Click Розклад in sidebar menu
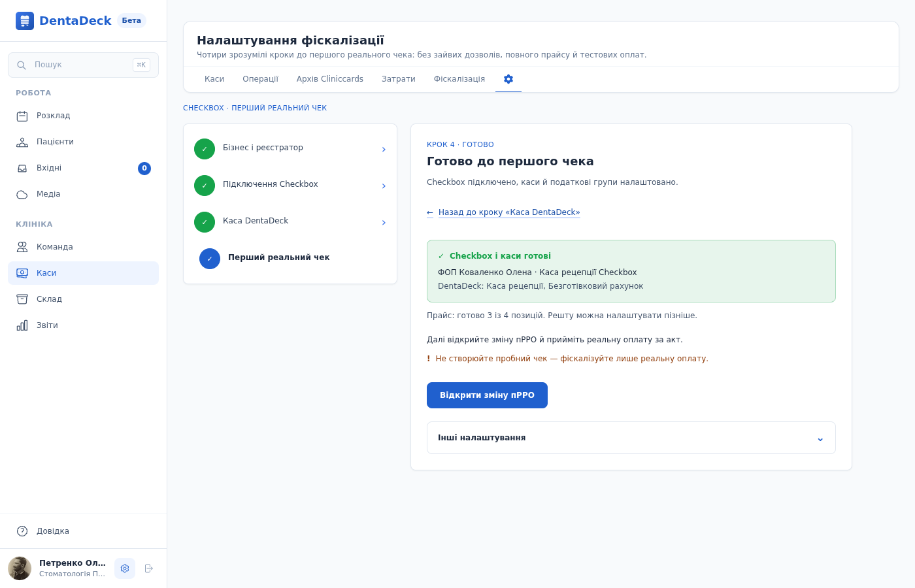915x588 pixels. [x=83, y=116]
